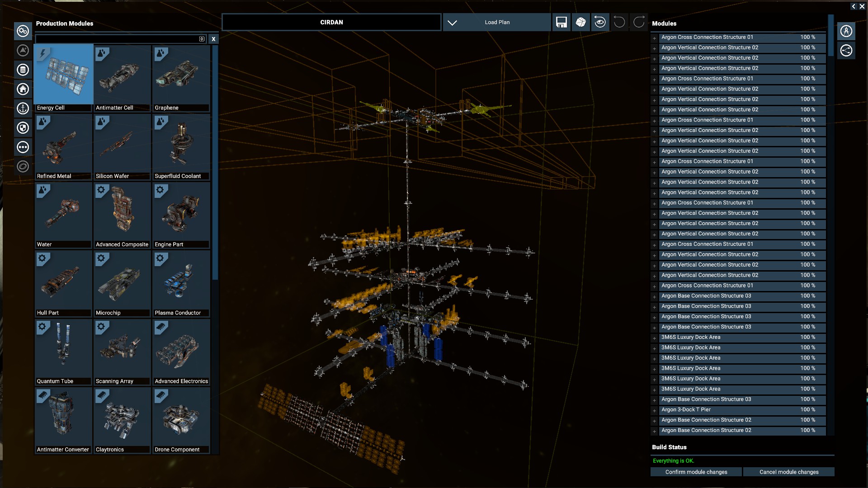
Task: Open the Venture modules category (spiral icon)
Action: tap(23, 167)
